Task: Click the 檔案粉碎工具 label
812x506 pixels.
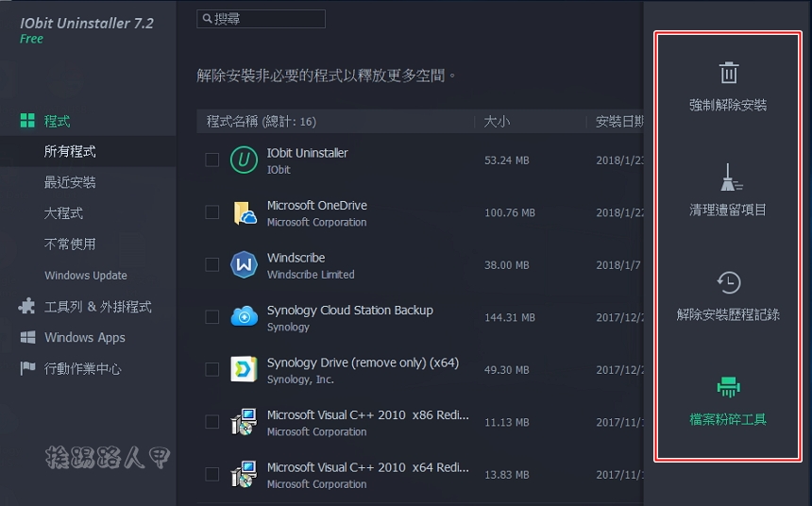Action: pos(728,419)
